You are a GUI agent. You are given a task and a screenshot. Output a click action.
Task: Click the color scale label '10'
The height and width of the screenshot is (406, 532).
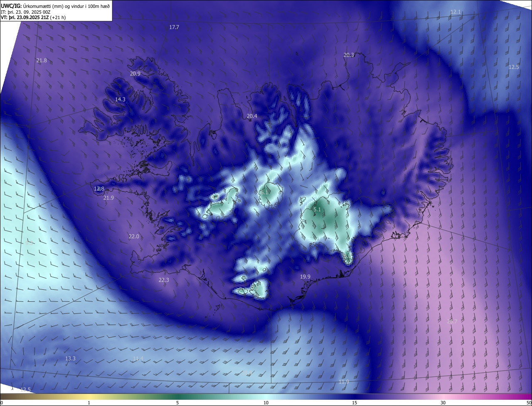[x=266, y=403]
